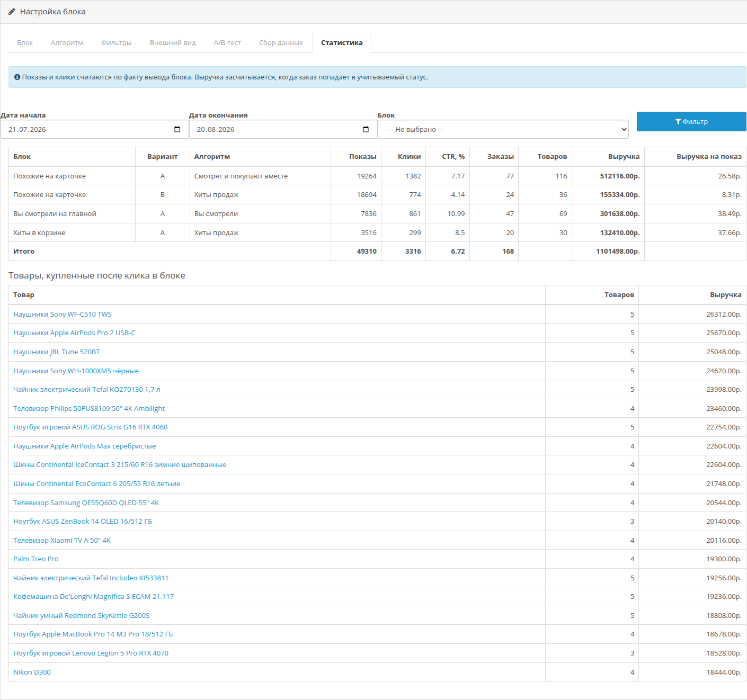Apply the Фильтр button
Screen dimensions: 747x700
[691, 121]
